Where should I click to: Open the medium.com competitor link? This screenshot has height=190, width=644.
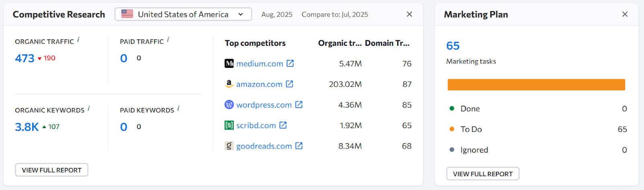pos(260,63)
